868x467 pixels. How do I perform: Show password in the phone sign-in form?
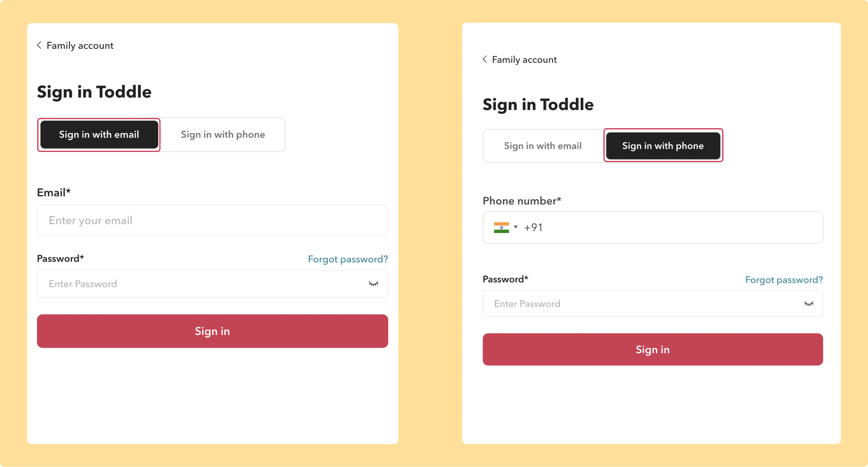(x=808, y=304)
